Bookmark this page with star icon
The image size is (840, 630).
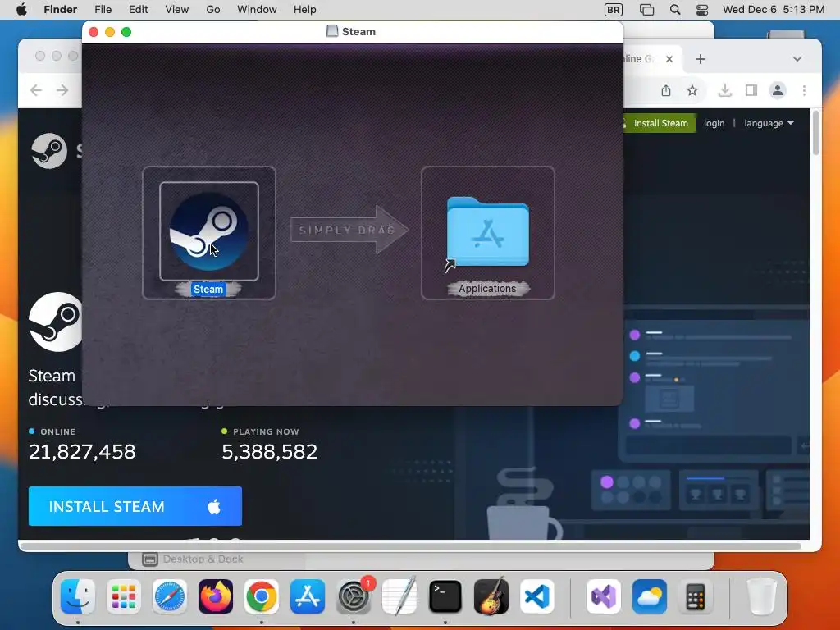(x=692, y=90)
